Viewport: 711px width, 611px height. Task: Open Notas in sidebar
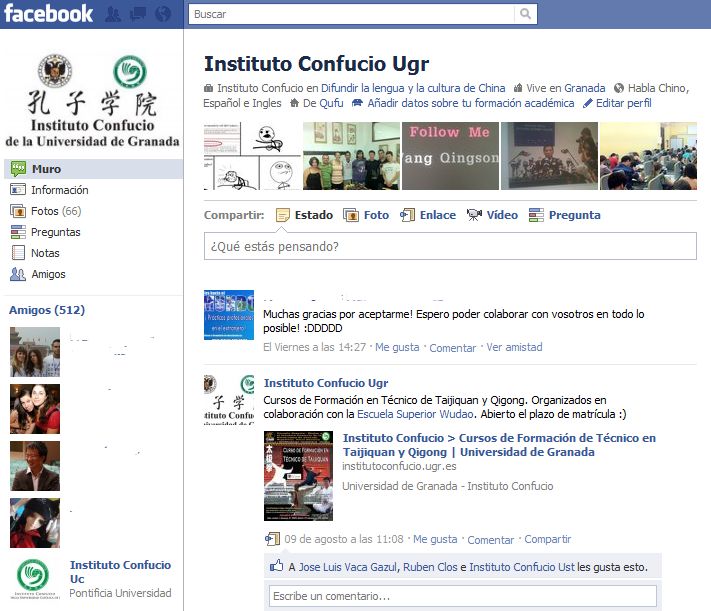(45, 253)
